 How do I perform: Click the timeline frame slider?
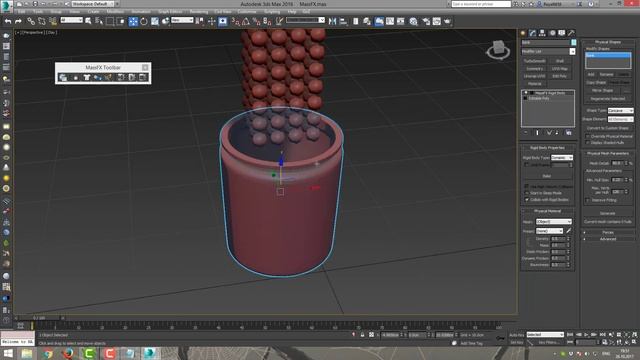(39, 318)
